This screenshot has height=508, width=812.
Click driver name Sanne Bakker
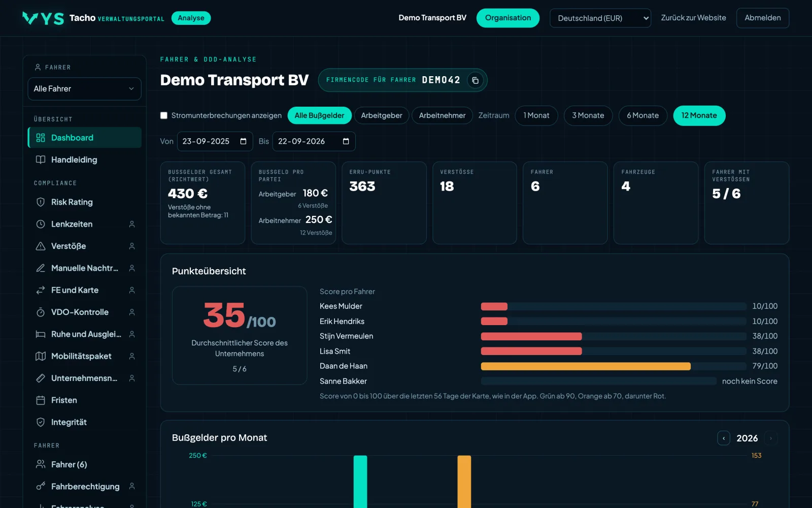[343, 382]
